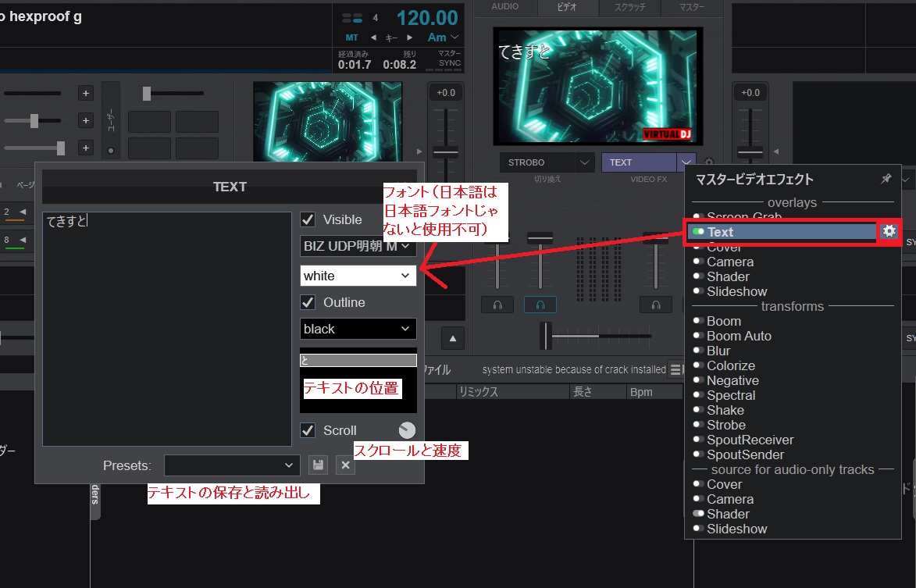Click the top plus button on the left deck

[x=85, y=93]
